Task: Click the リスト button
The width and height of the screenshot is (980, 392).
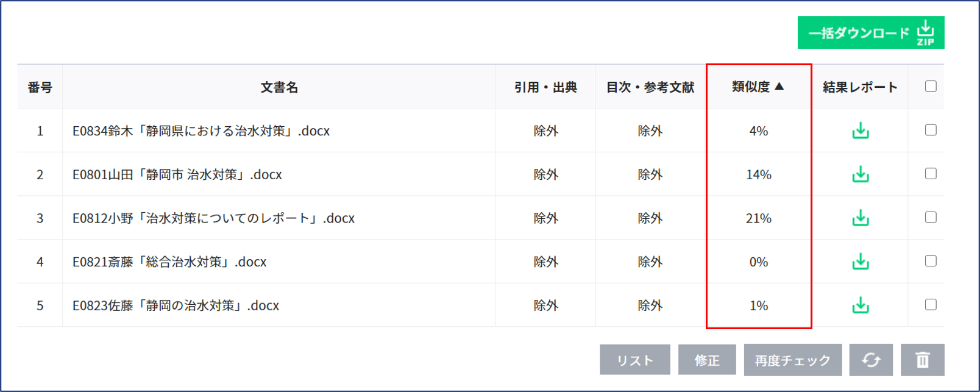Action: (634, 360)
